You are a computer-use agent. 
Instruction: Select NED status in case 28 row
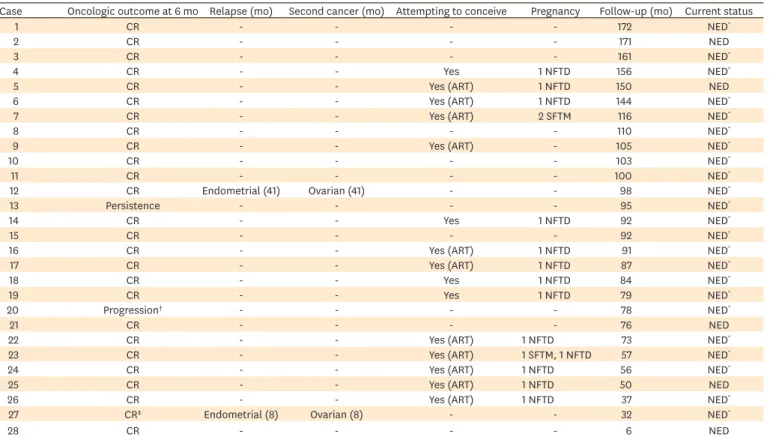718,431
